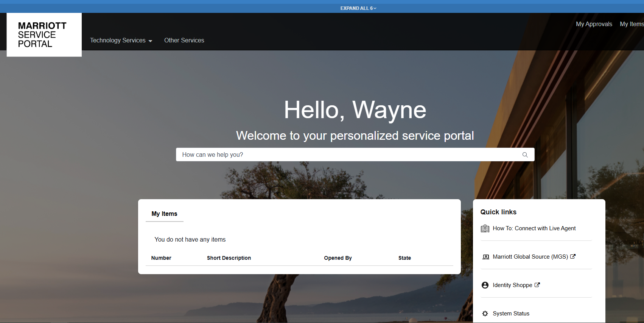Click external link icon beside Identity Shoppe
Image resolution: width=644 pixels, height=323 pixels.
[x=537, y=285]
